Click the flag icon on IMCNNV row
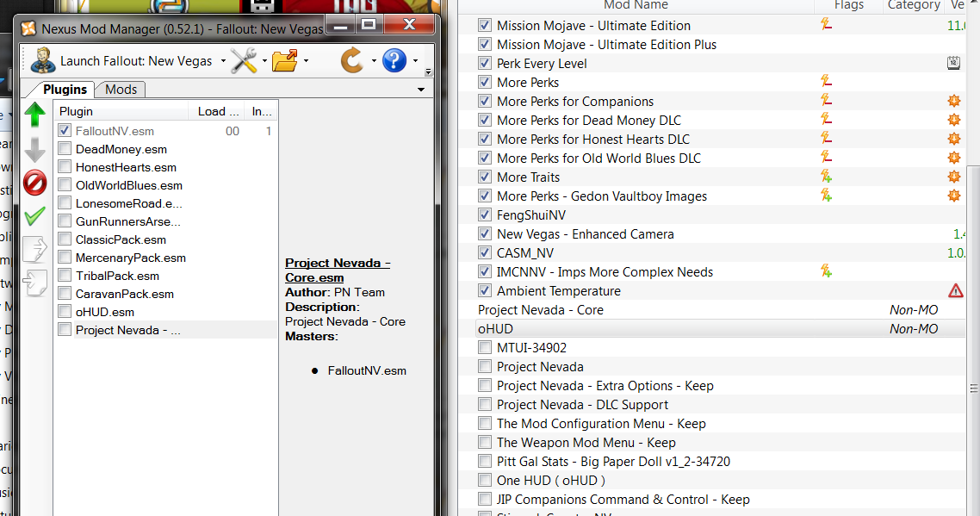The width and height of the screenshot is (980, 516). click(826, 271)
